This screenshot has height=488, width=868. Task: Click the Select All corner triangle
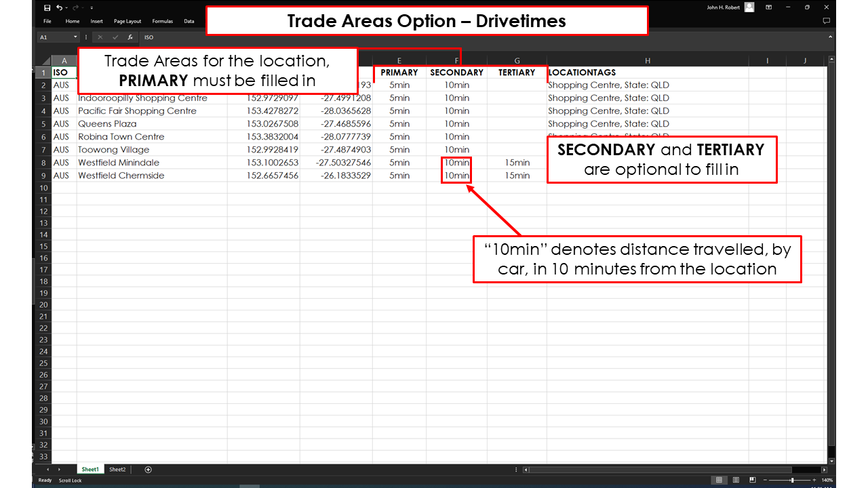[45, 61]
